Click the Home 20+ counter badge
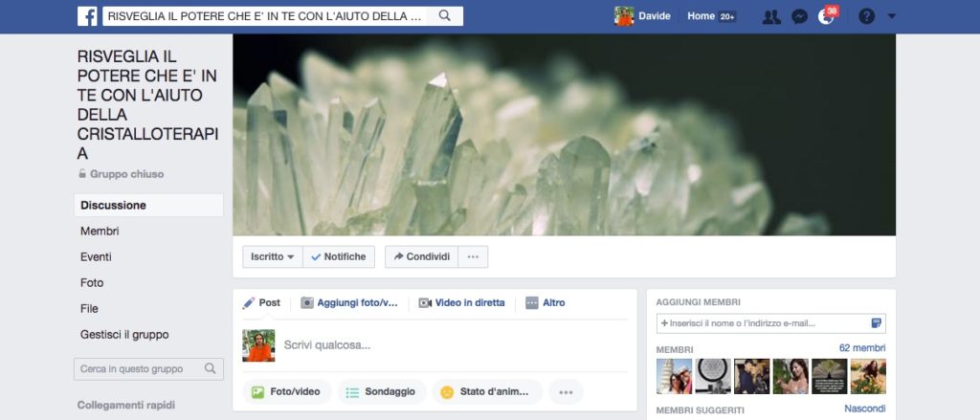Image resolution: width=980 pixels, height=420 pixels. pyautogui.click(x=727, y=17)
